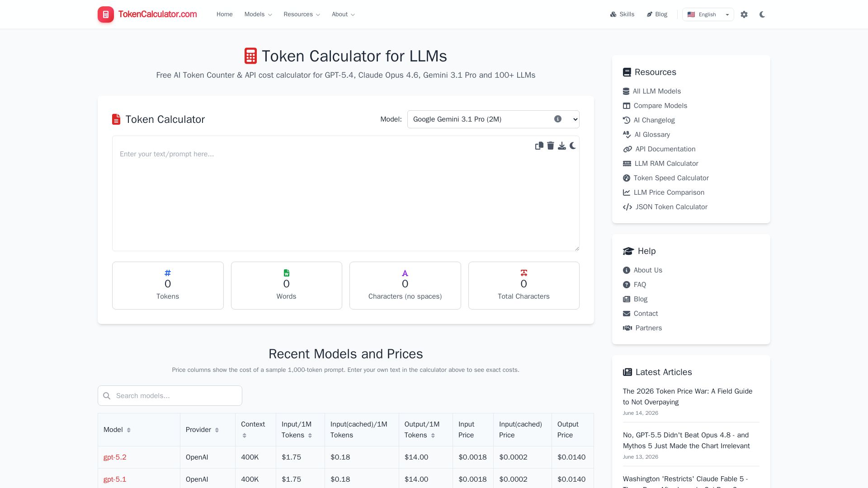
Task: Click the Blog pen icon in the header
Action: pyautogui.click(x=650, y=14)
